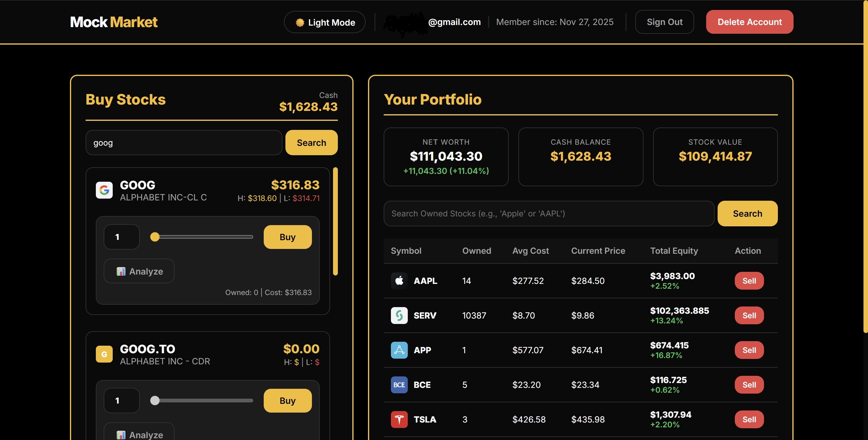
Task: Click the sun icon in the Light Mode button
Action: [300, 22]
